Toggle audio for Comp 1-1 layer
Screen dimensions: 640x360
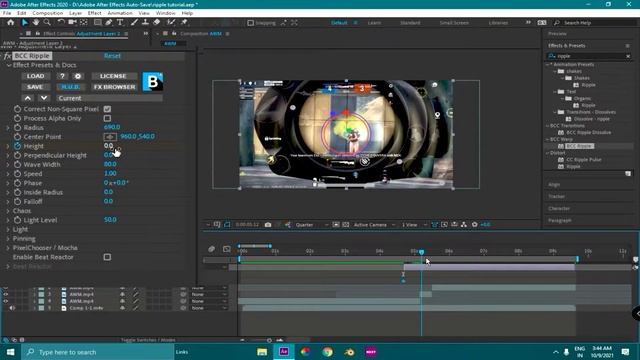click(12, 308)
